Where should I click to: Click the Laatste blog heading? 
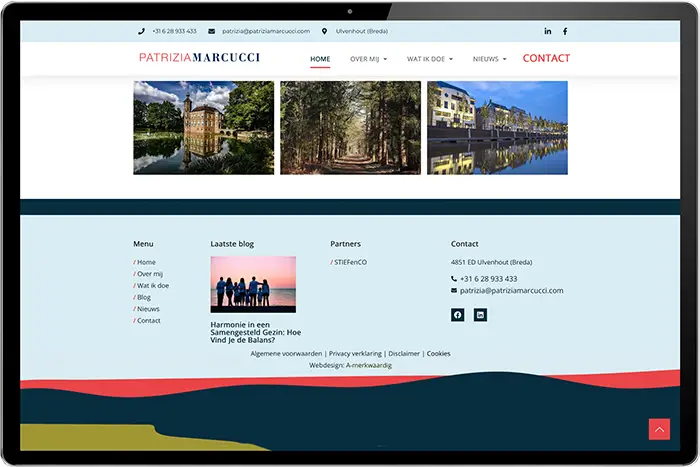(x=232, y=244)
